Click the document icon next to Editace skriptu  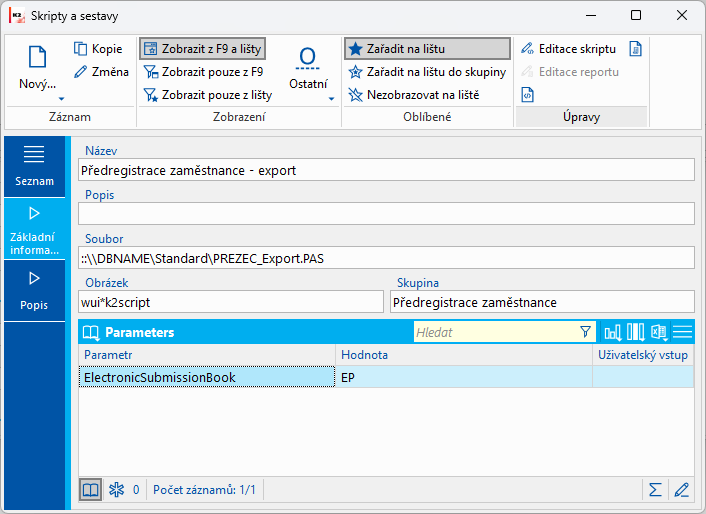[635, 49]
